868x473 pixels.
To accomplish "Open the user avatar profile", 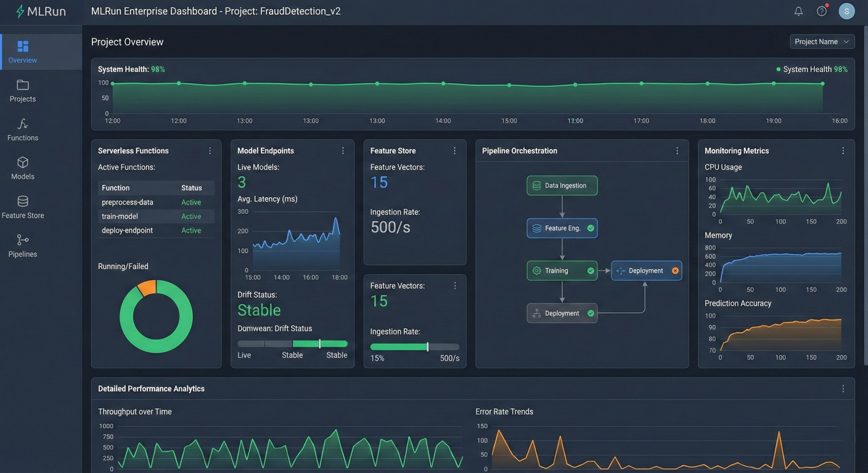I will (x=847, y=11).
